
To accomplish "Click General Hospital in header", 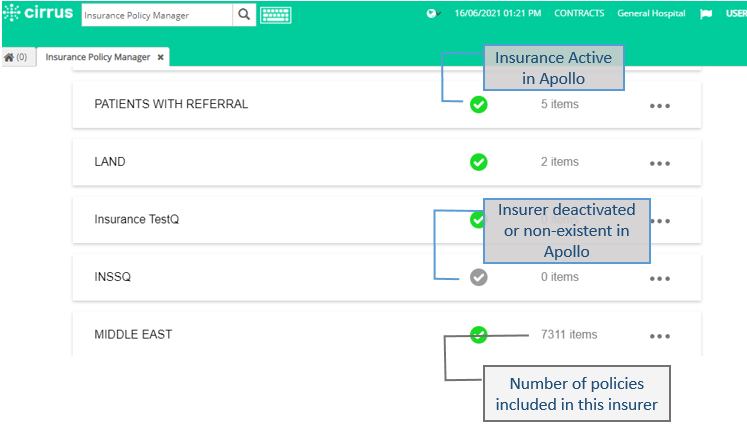I will (x=651, y=13).
